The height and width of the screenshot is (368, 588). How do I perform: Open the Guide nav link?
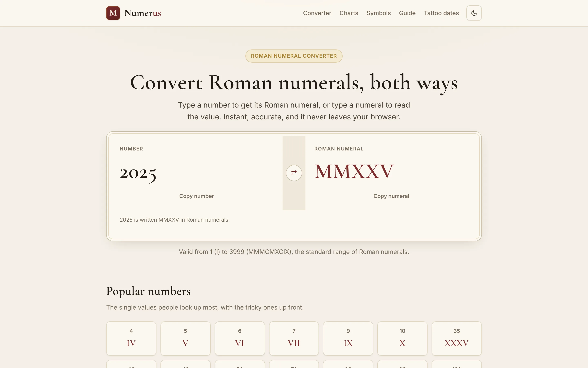click(407, 13)
